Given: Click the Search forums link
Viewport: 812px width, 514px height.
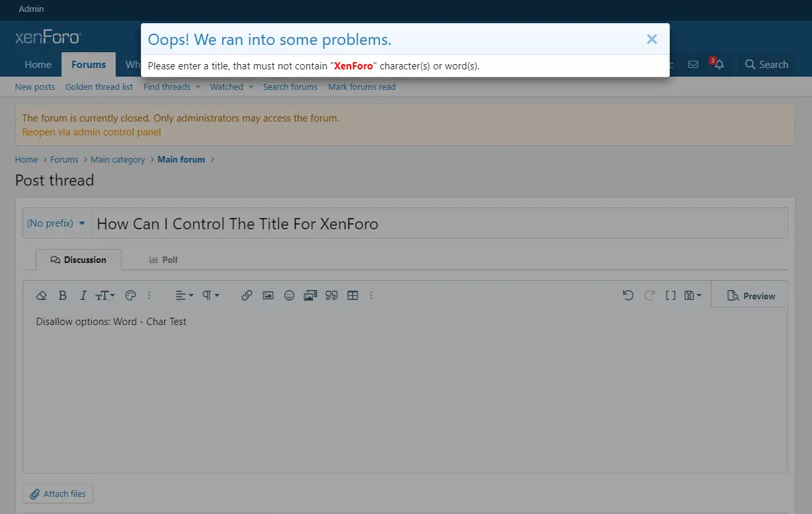Looking at the screenshot, I should [x=290, y=87].
